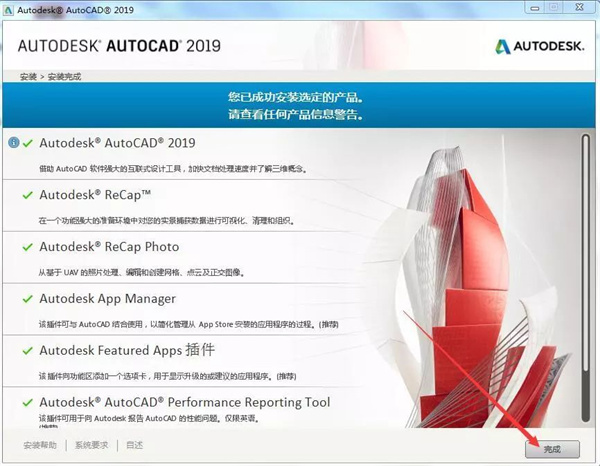Click the checkmark beside Featured Apps 插件

[28, 351]
